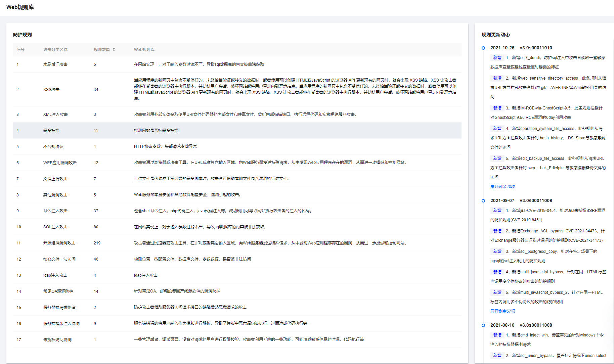Image resolution: width=614 pixels, height=364 pixels.
Task: Select the 未授权访问漏洞 category name
Action: coord(57,340)
